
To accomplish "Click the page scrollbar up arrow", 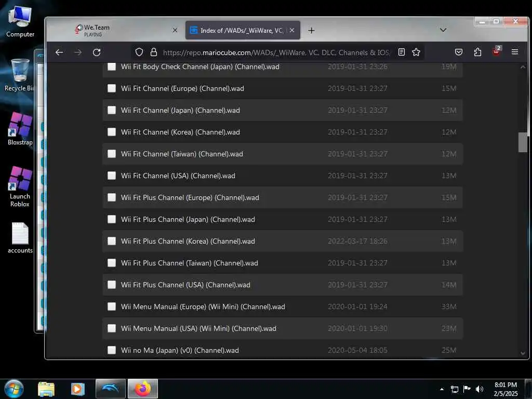I will (523, 67).
